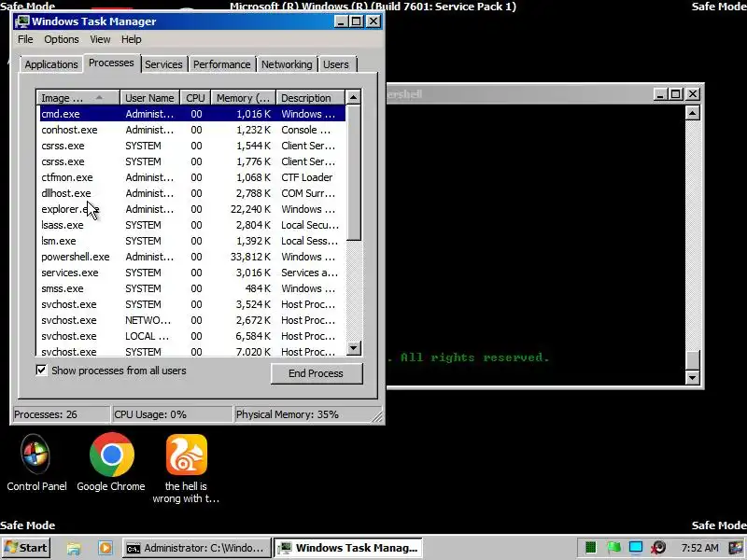Select the explorer.exe process

point(192,209)
